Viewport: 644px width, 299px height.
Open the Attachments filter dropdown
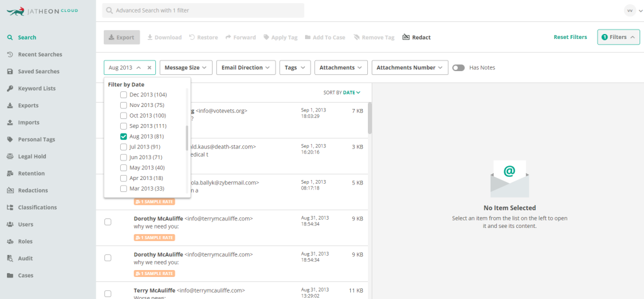341,67
